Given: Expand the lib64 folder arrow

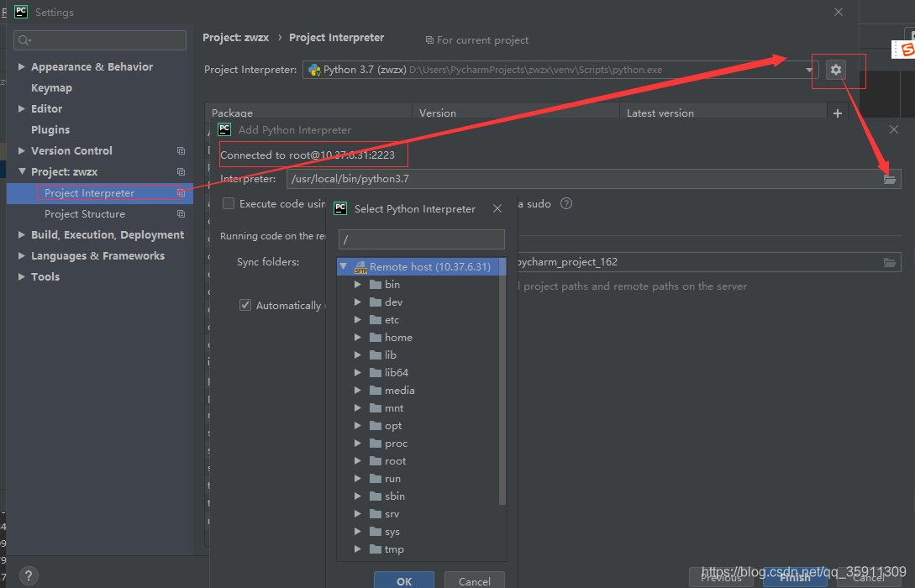Looking at the screenshot, I should [358, 373].
